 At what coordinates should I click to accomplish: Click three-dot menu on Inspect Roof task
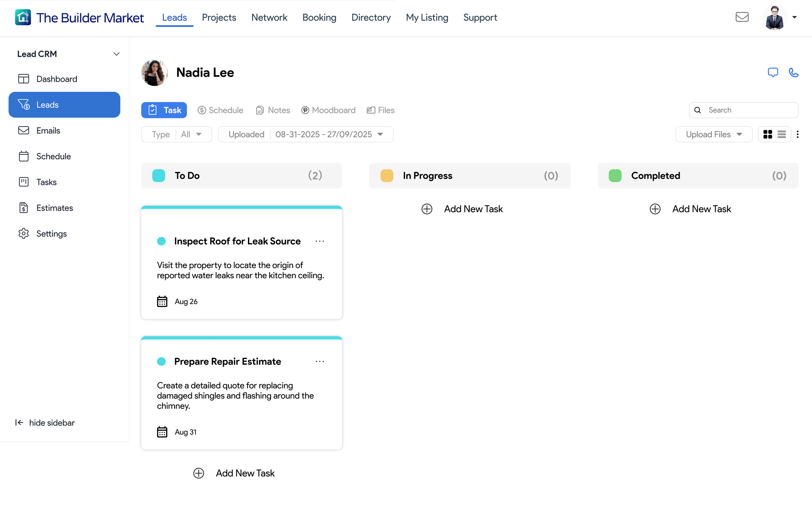click(319, 241)
